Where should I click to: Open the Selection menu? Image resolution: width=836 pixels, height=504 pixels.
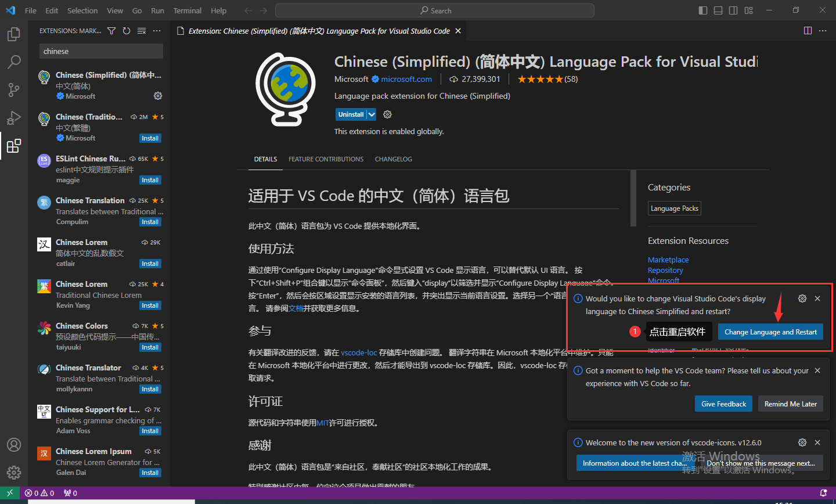click(82, 10)
